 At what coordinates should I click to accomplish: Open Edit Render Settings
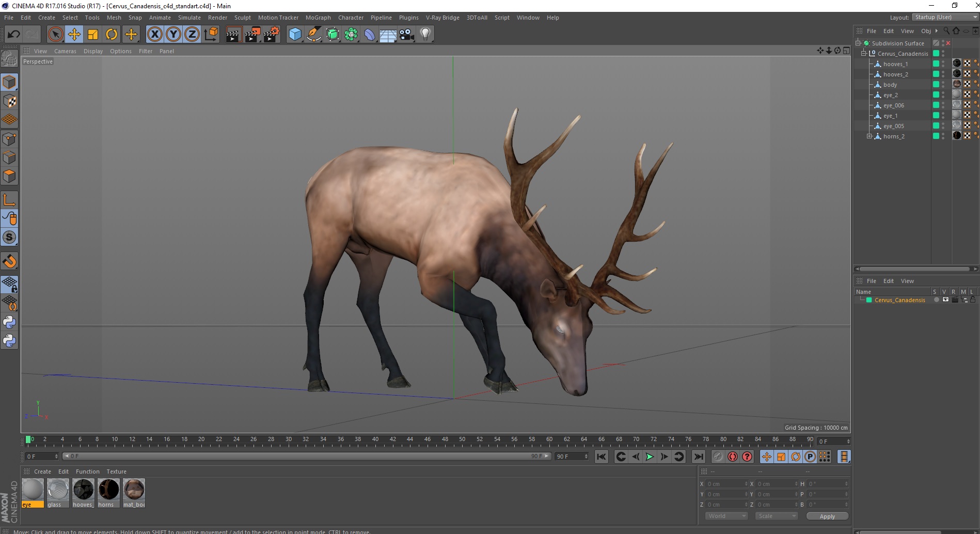click(x=272, y=35)
